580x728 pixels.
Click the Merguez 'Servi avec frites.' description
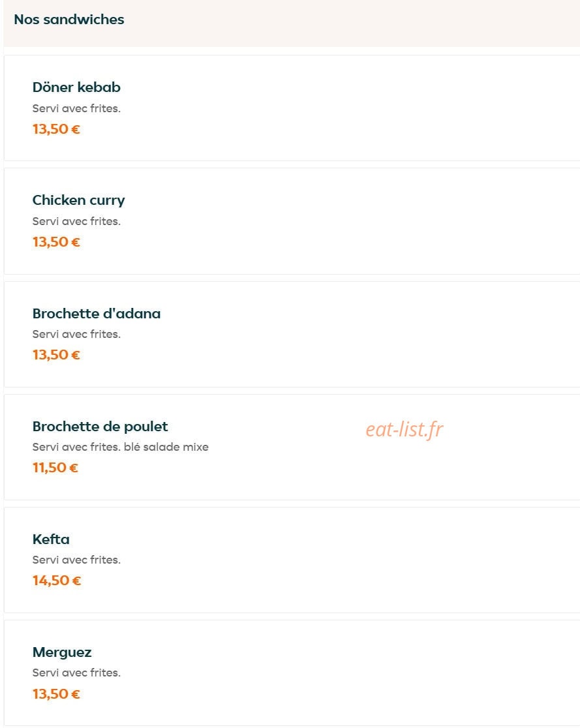pyautogui.click(x=76, y=673)
